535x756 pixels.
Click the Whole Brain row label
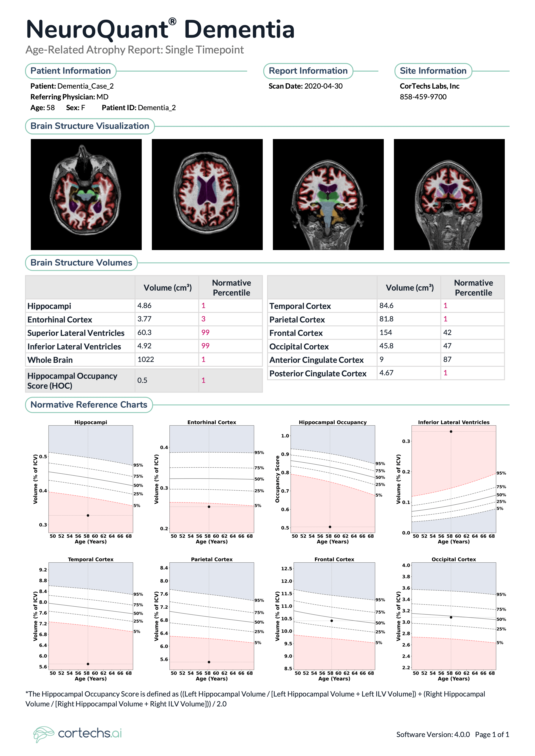click(50, 360)
